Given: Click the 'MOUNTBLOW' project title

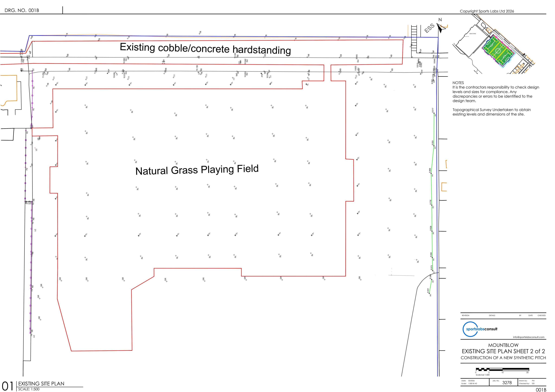Looking at the screenshot, I should point(503,345).
